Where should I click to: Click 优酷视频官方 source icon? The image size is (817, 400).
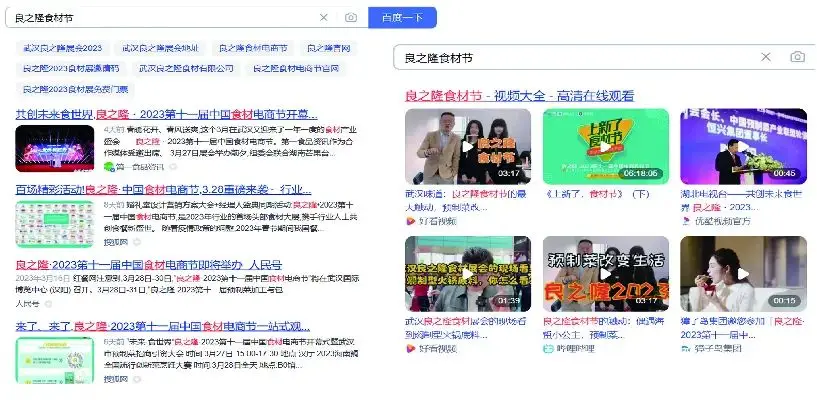pyautogui.click(x=686, y=221)
